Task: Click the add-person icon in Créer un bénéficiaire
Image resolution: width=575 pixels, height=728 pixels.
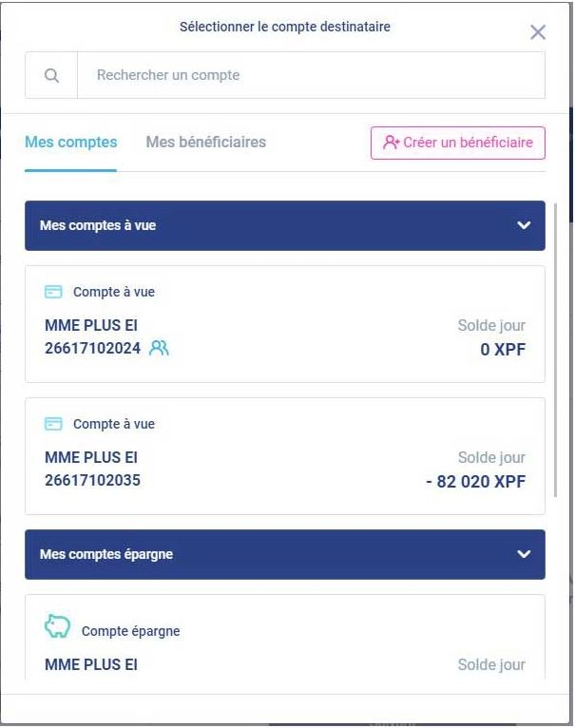Action: click(x=391, y=142)
